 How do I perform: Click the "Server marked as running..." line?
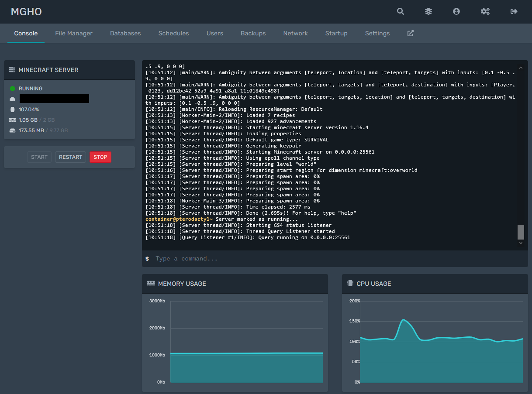pyautogui.click(x=222, y=219)
